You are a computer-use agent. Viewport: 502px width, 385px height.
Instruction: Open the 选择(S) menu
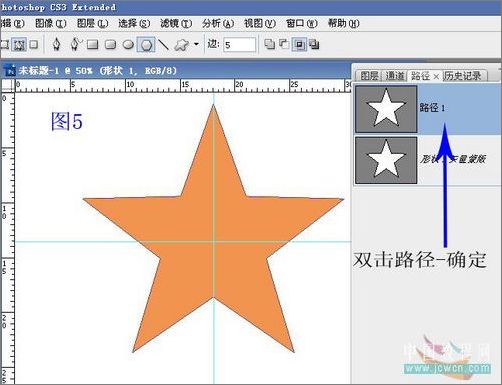point(134,23)
